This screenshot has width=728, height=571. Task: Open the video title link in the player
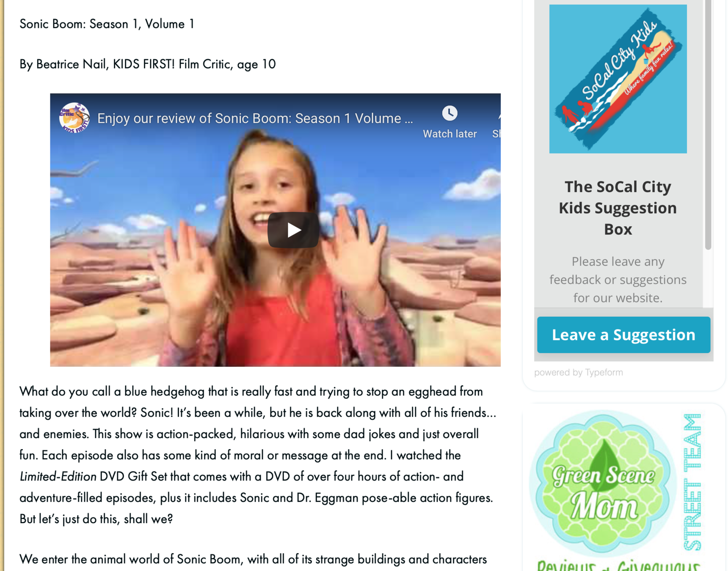pos(255,118)
